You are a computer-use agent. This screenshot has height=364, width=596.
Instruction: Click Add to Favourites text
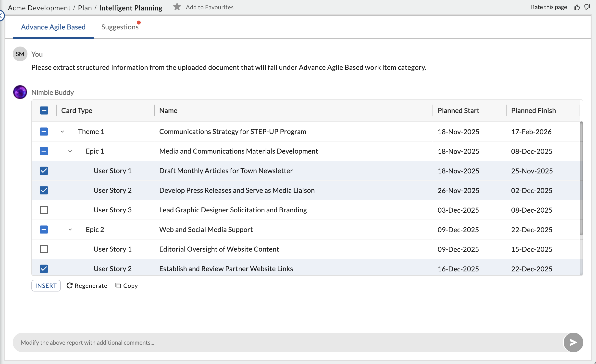pos(210,7)
